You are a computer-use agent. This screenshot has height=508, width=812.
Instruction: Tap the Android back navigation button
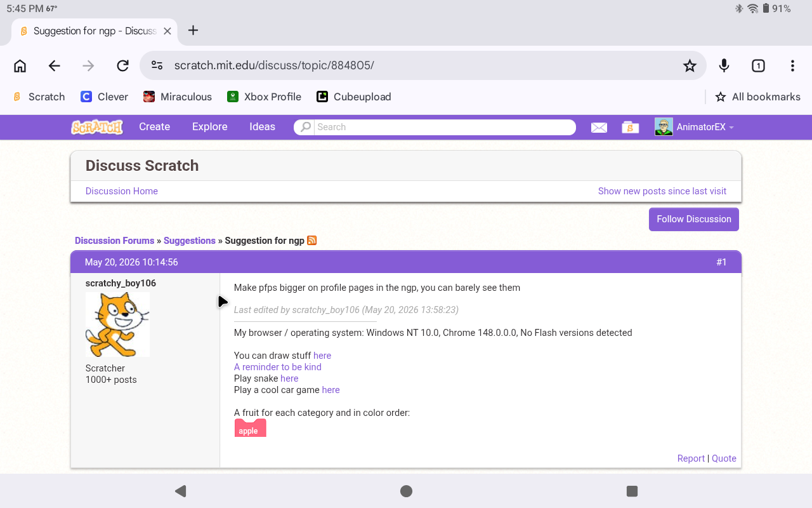pyautogui.click(x=181, y=491)
